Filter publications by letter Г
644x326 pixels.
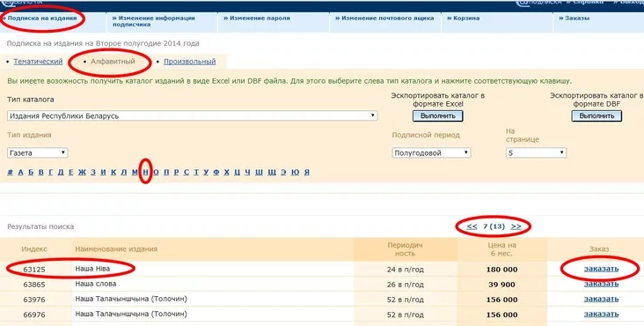click(50, 172)
